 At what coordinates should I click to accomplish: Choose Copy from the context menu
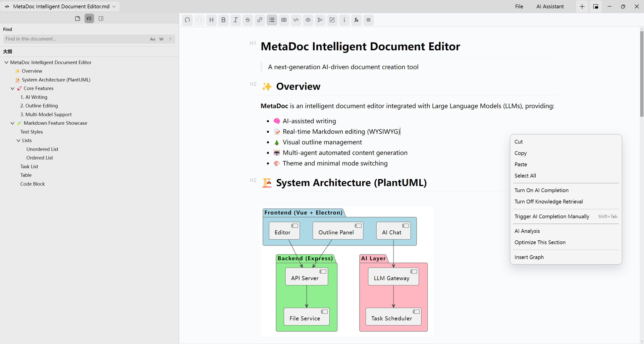(566, 153)
